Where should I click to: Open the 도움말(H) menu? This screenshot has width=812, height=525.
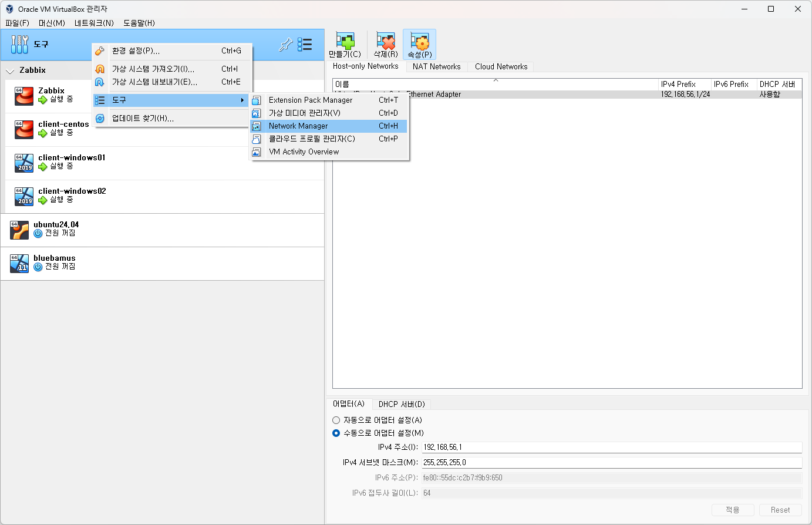click(x=139, y=23)
